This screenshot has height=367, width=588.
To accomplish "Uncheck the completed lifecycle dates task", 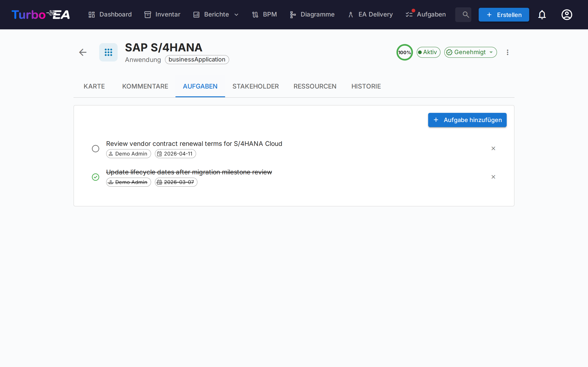I will point(96,177).
